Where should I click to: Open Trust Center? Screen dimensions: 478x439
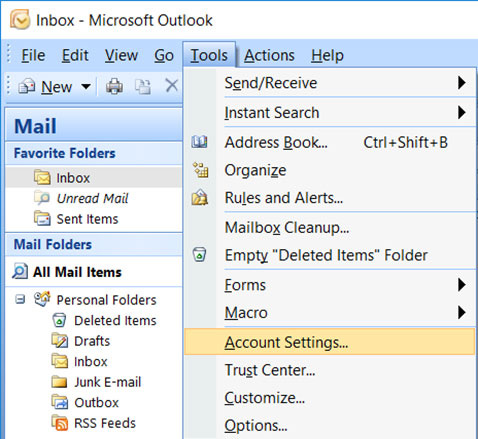(x=330, y=370)
